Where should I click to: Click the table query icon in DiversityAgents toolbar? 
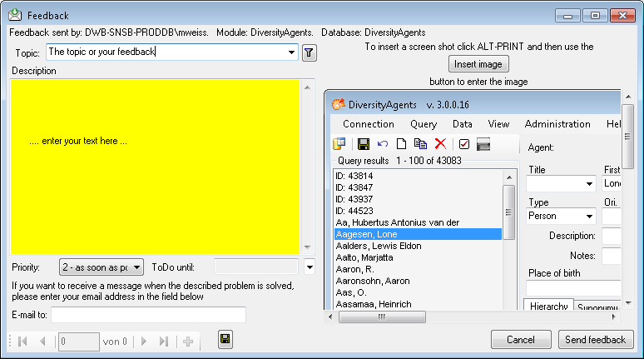339,143
